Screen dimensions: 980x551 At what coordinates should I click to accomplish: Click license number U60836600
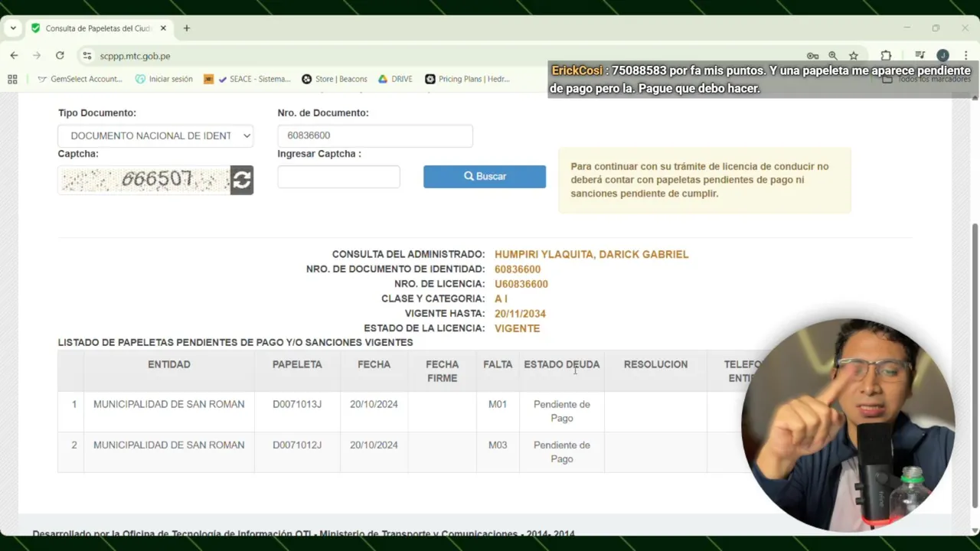(521, 284)
